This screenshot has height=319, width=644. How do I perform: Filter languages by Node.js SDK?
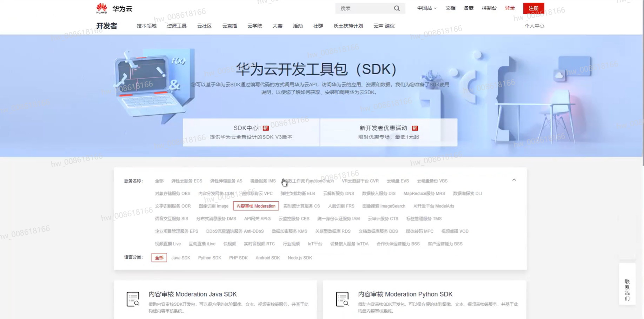point(300,258)
